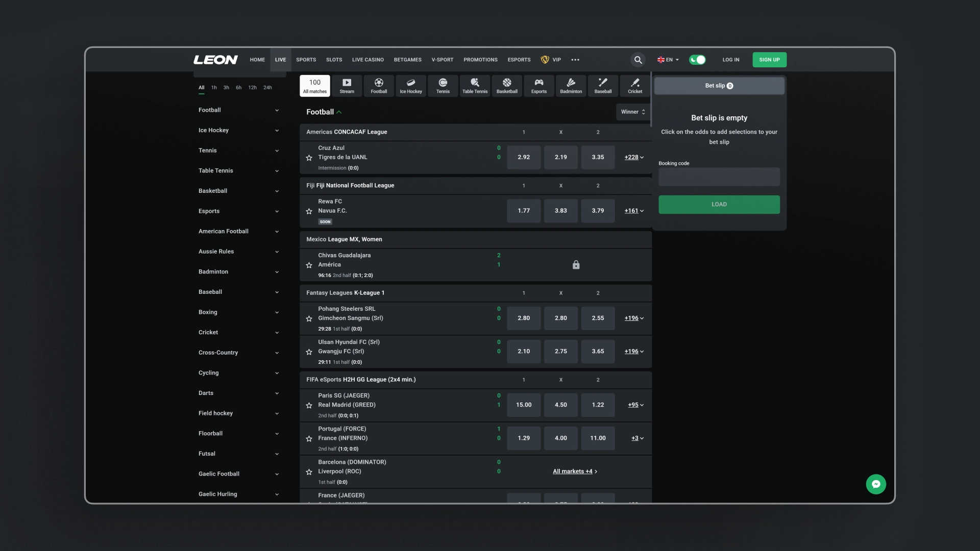Go to the HOME nav item
Screen dimensions: 980x551
click(x=257, y=60)
